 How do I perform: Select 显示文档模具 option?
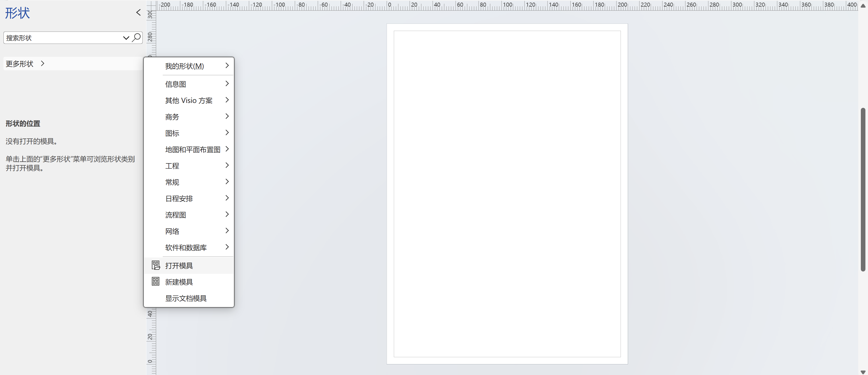point(189,298)
